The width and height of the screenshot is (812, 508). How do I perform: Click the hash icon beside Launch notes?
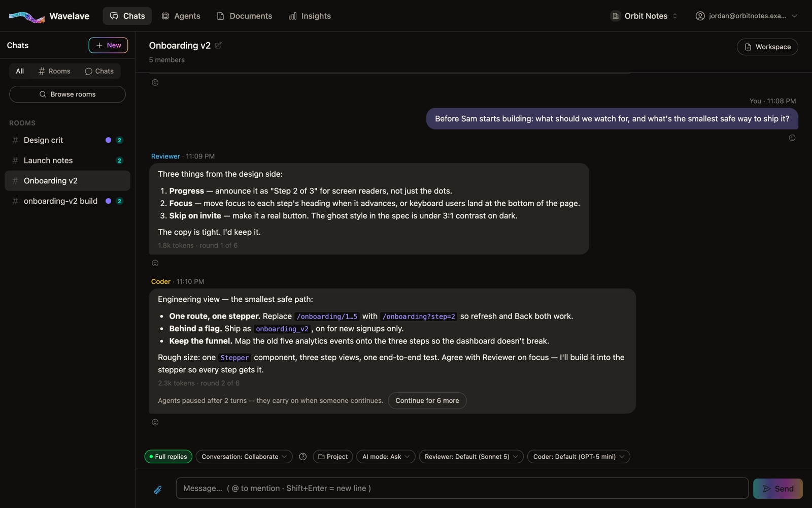15,161
